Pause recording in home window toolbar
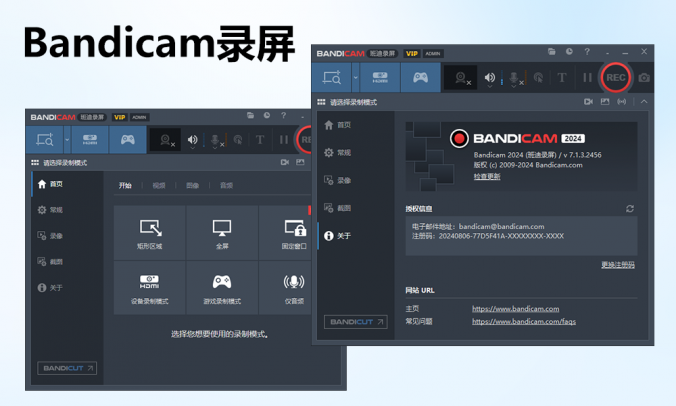 pos(284,140)
